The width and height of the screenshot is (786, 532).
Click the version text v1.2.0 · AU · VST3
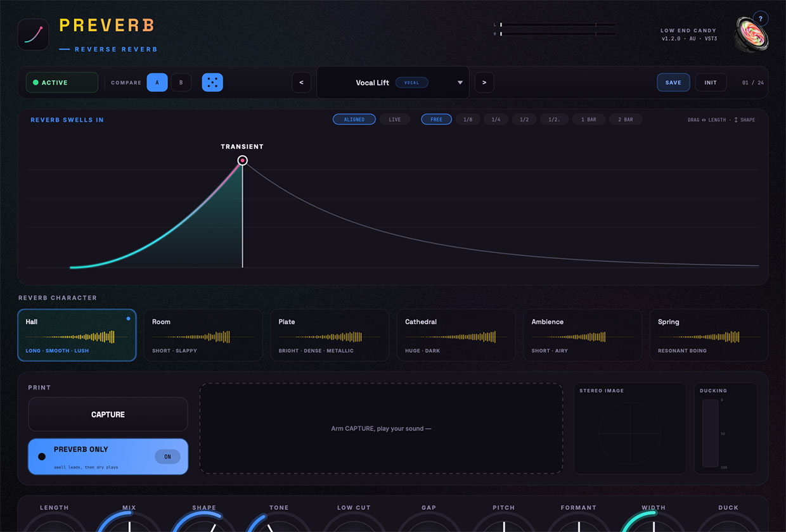click(690, 39)
